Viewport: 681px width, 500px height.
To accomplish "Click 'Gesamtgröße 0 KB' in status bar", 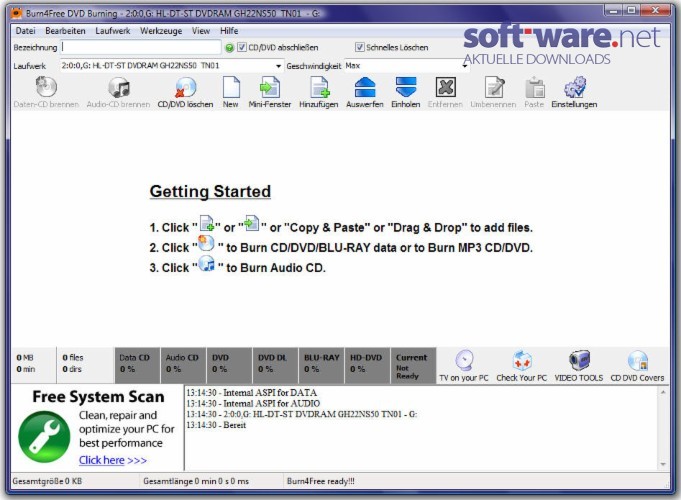I will coord(47,481).
